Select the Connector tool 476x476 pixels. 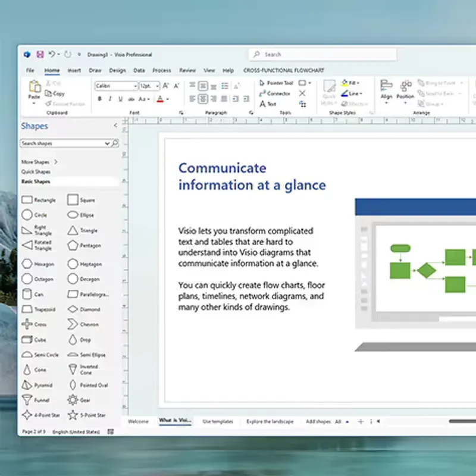tap(275, 93)
